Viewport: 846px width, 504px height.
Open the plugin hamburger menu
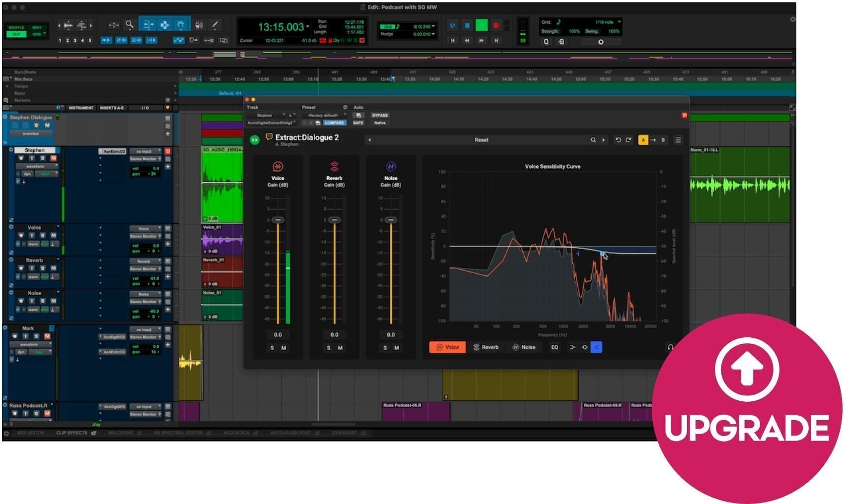[x=678, y=140]
